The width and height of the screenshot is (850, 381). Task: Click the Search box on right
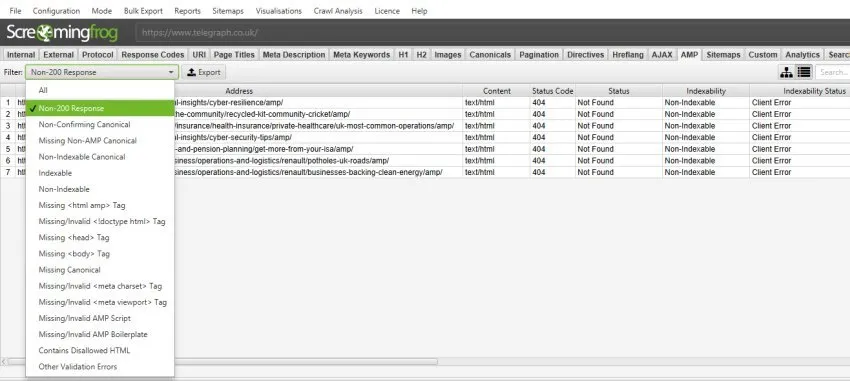[833, 72]
